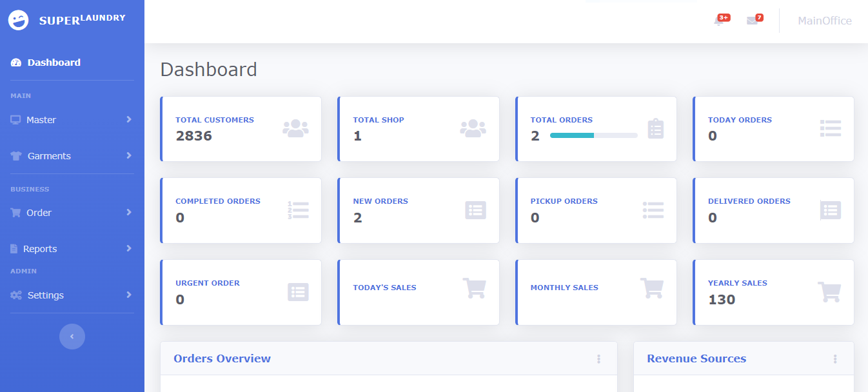Click the Urgent Order list icon
Image resolution: width=868 pixels, height=392 pixels.
298,292
